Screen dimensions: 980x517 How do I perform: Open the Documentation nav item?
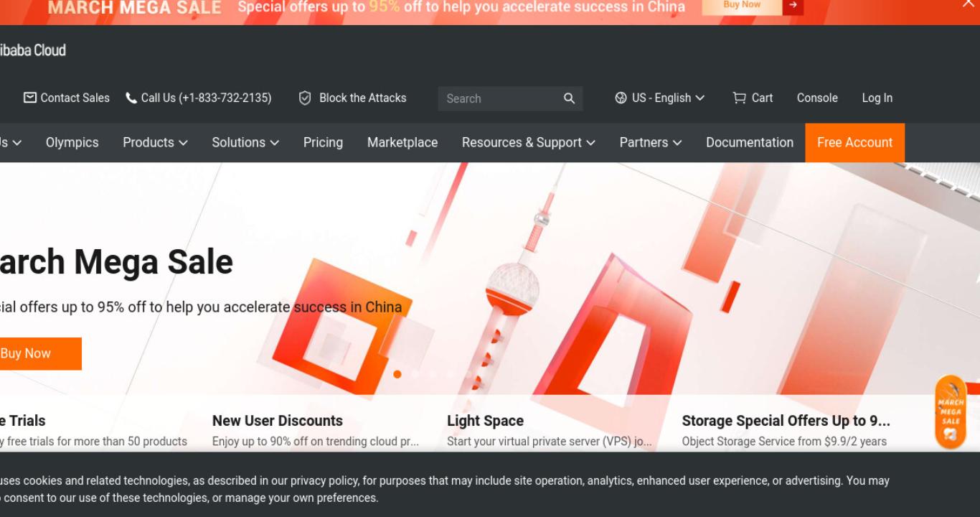750,142
